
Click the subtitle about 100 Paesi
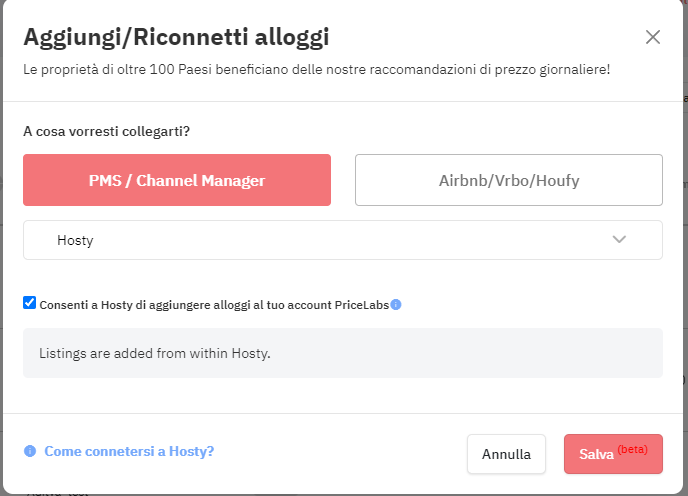[316, 69]
